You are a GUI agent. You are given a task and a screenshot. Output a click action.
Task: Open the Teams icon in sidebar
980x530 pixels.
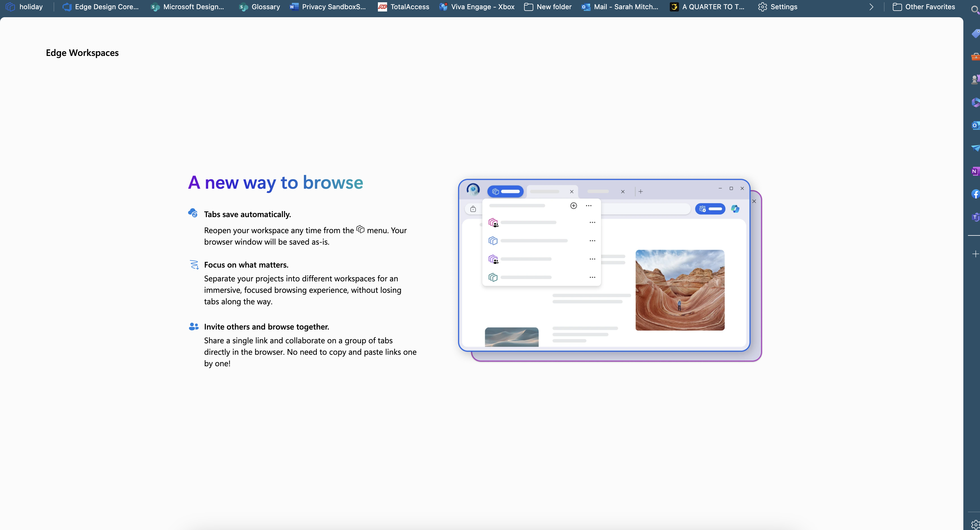975,217
